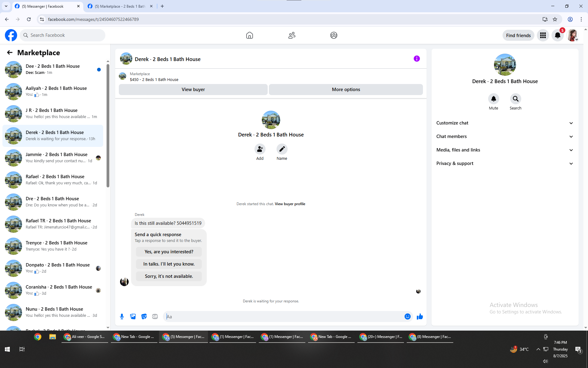Open Aaliyah conversation in chat list

pos(53,91)
